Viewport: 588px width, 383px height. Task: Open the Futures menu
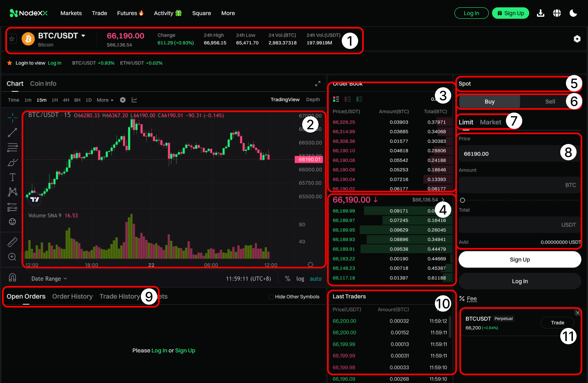130,13
